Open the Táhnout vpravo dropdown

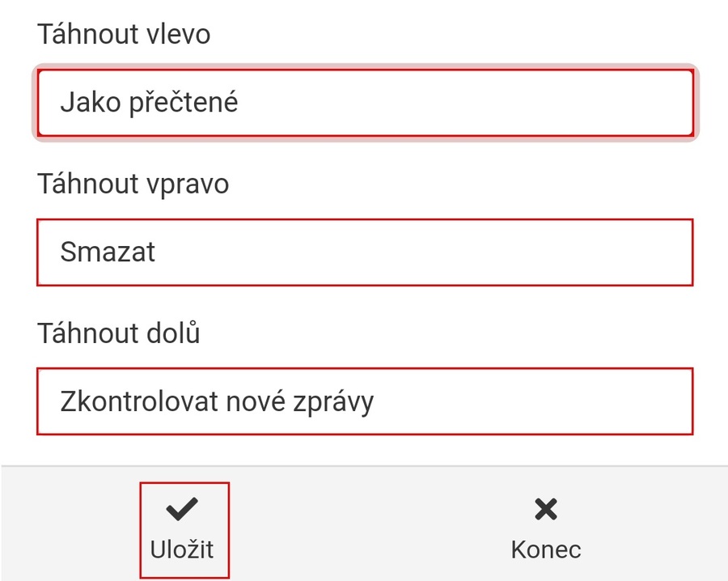click(365, 252)
